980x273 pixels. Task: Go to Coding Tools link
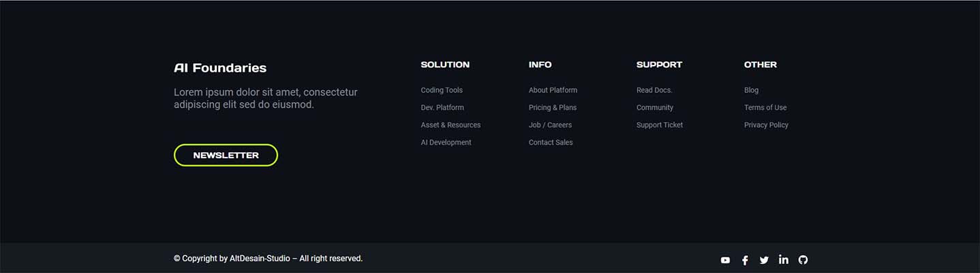tap(442, 90)
